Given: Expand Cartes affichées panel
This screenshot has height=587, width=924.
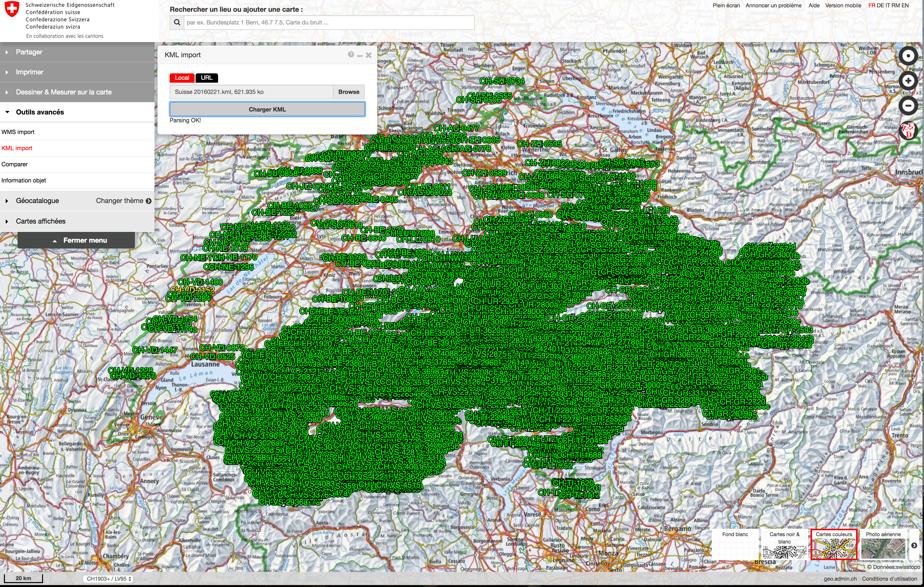Looking at the screenshot, I should [x=40, y=221].
